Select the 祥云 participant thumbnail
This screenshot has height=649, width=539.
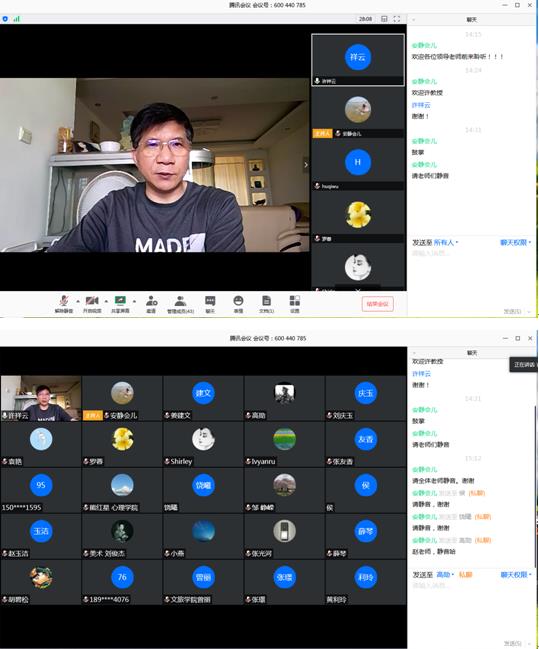point(358,60)
